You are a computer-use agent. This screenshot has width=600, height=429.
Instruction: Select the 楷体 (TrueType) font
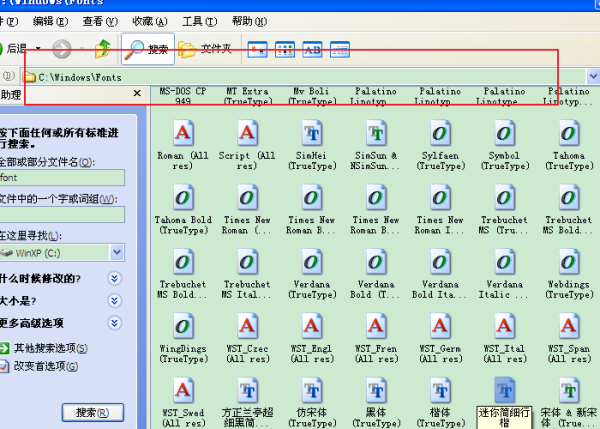click(440, 403)
